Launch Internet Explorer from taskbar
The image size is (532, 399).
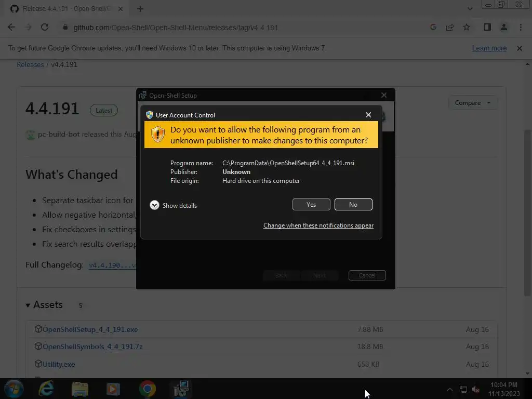[x=46, y=389]
